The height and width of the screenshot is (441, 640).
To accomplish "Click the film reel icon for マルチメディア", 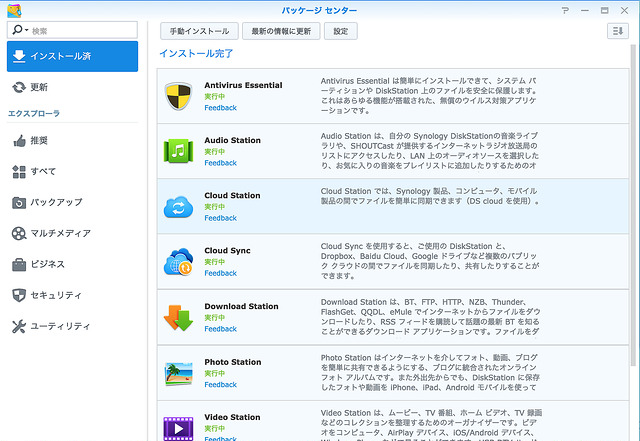I will pos(19,234).
